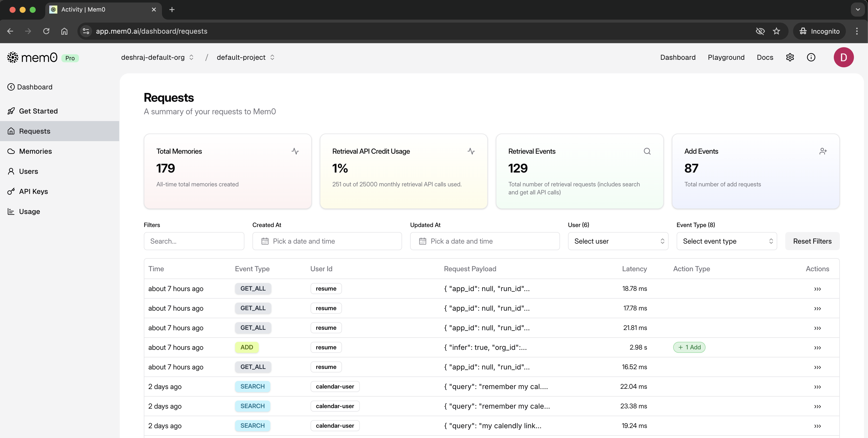The image size is (868, 438).
Task: Expand the default-project selector
Action: 246,57
